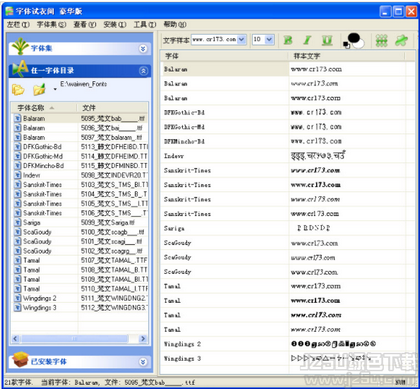Click the 已安装字体 box icon
Image resolution: width=420 pixels, height=389 pixels.
(x=20, y=360)
